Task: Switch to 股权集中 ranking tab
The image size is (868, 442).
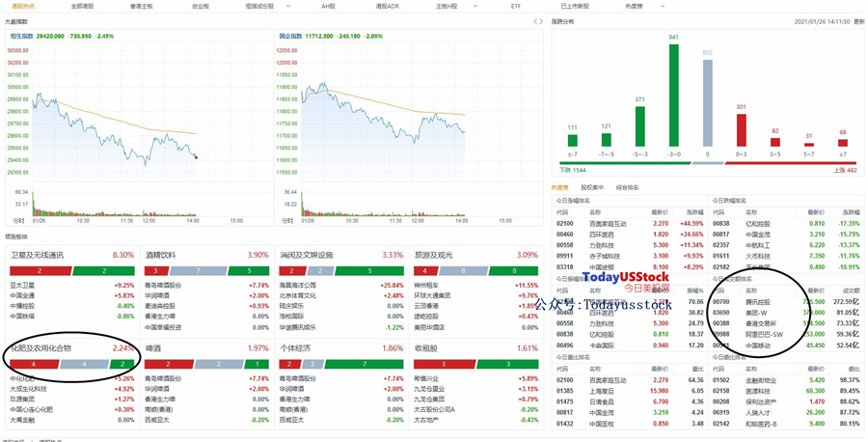Action: [592, 187]
